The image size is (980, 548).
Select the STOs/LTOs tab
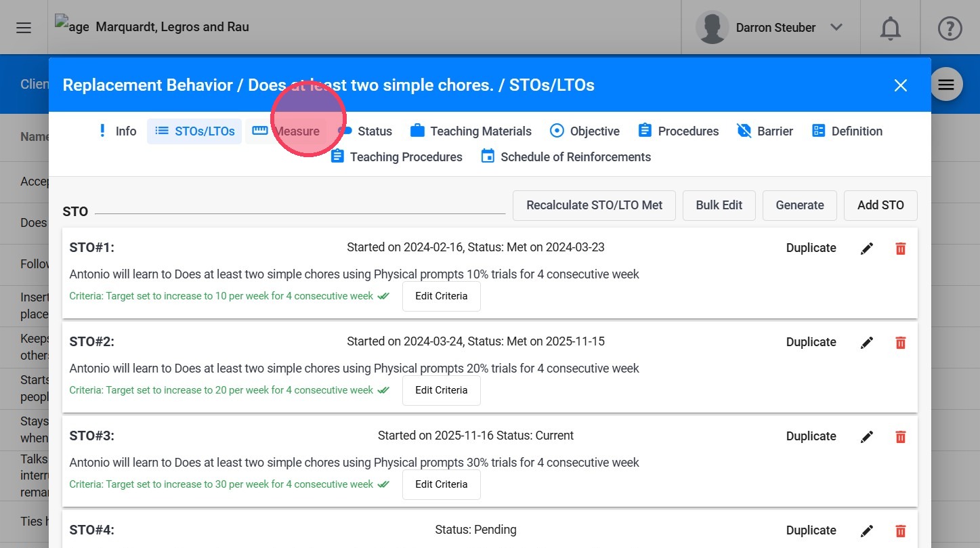point(194,131)
